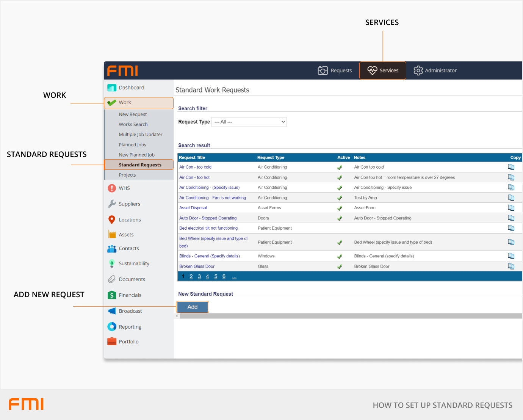Screen dimensions: 523x420
Task: Click ellipsis for more result pages
Action: pos(234,277)
